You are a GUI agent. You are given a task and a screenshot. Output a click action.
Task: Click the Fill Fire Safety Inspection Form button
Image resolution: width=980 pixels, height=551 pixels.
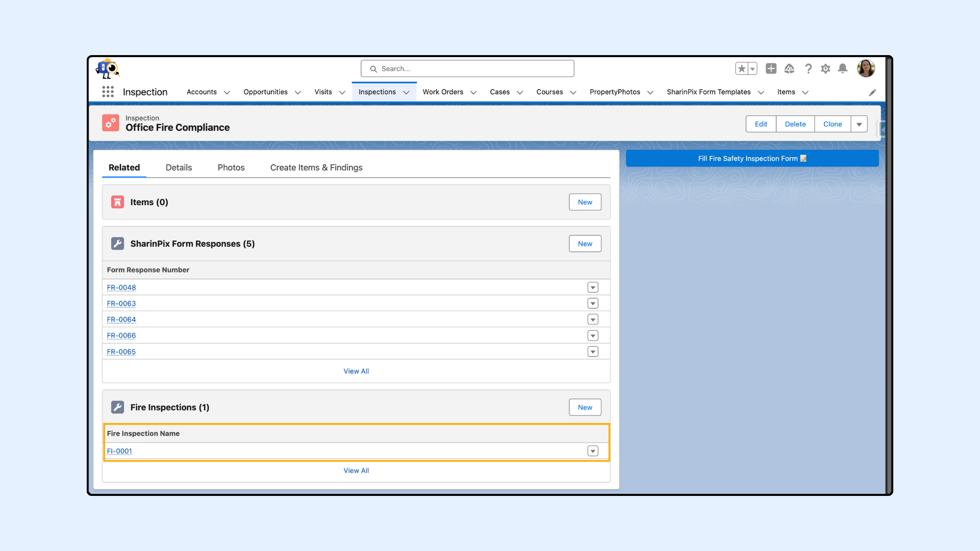(752, 159)
